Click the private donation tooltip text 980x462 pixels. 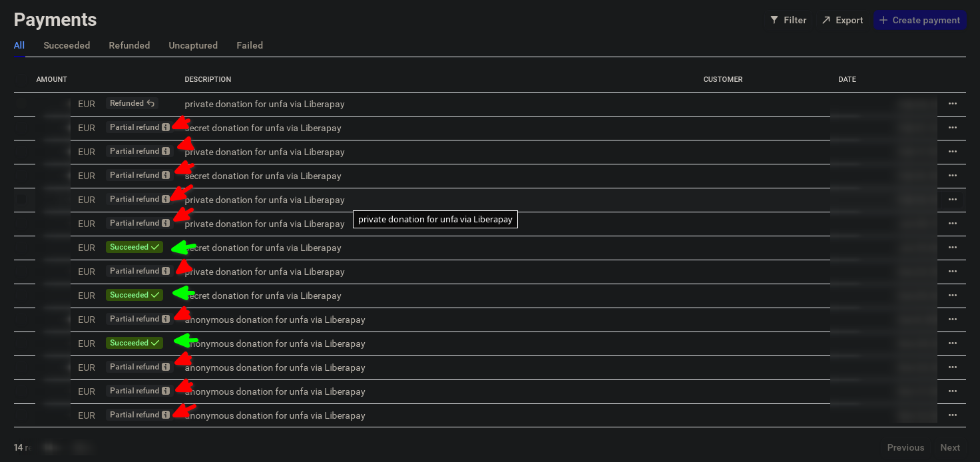pos(435,219)
